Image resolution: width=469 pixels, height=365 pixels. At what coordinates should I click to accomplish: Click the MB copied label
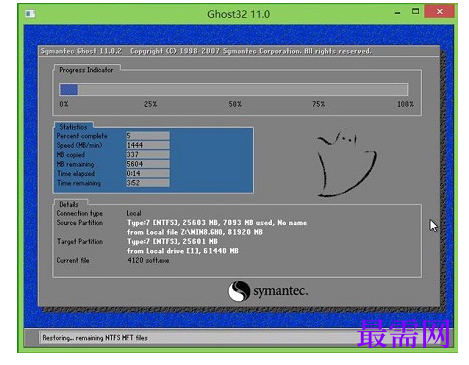tap(71, 155)
